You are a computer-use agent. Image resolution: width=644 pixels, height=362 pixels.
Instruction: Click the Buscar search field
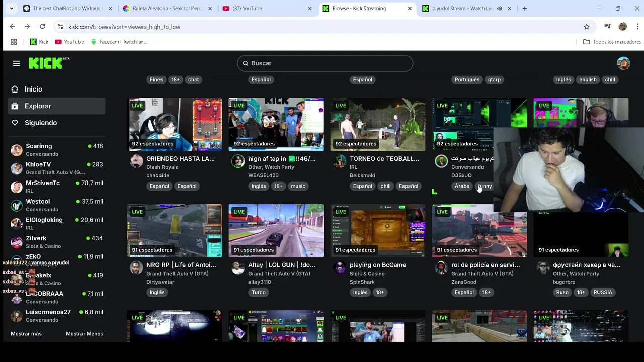pyautogui.click(x=325, y=63)
